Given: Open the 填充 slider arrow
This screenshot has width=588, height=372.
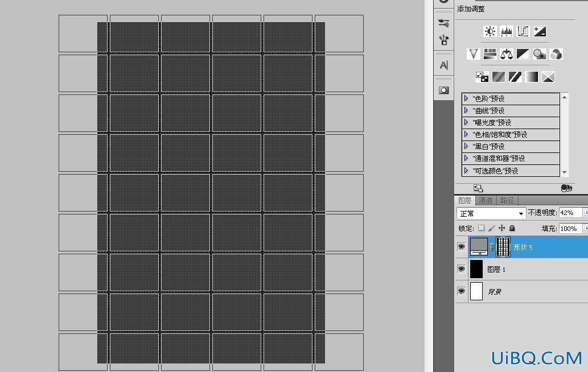Looking at the screenshot, I should (x=585, y=228).
